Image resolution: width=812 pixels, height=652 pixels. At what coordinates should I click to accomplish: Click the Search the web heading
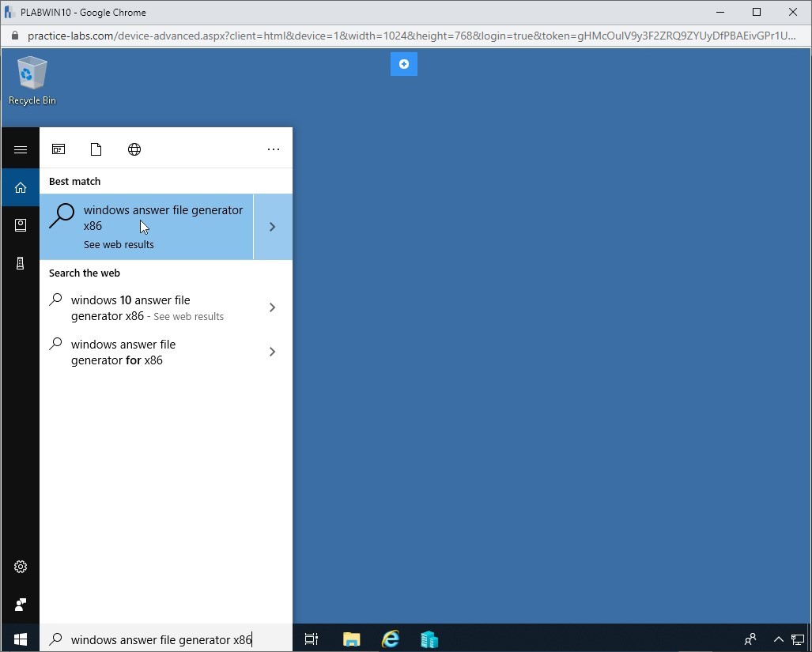(x=85, y=273)
